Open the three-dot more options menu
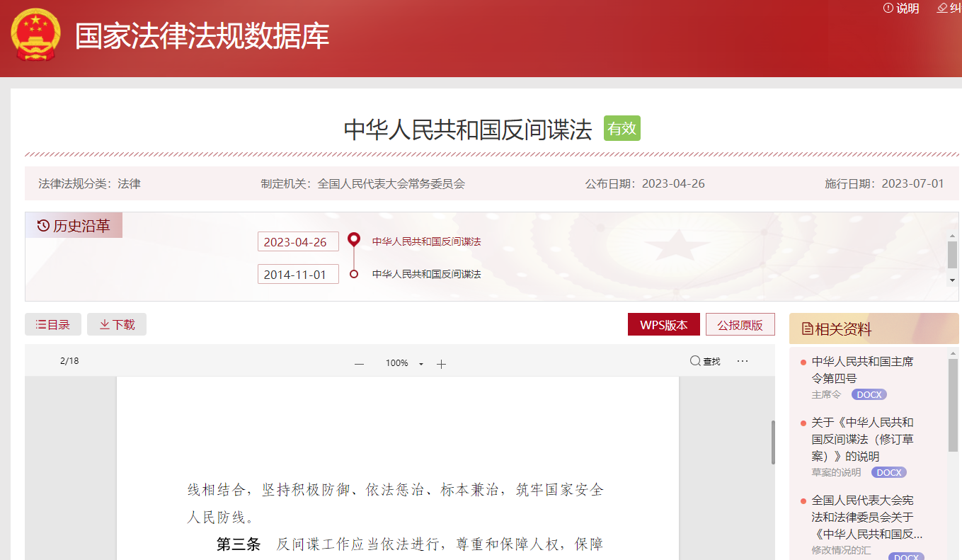Screen dimensions: 962x560 pyautogui.click(x=742, y=361)
